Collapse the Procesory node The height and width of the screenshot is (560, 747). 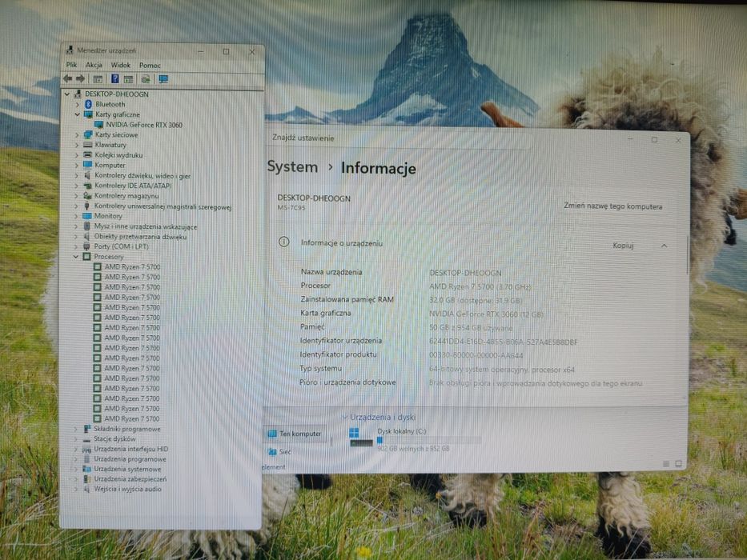click(76, 257)
